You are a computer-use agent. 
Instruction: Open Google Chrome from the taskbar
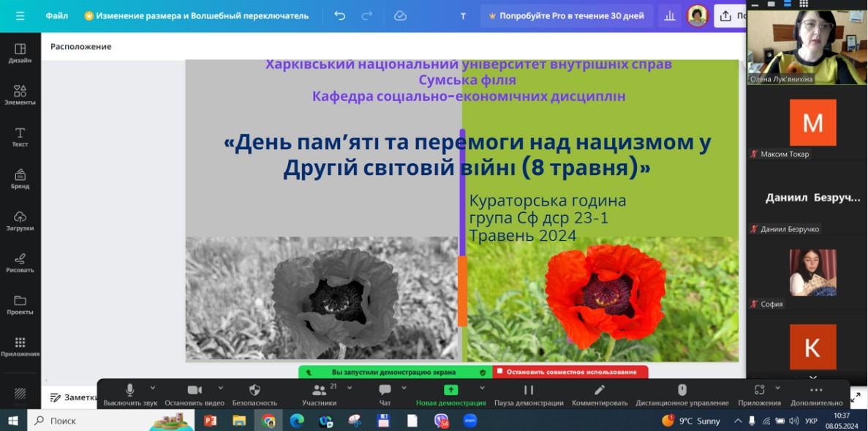point(268,421)
